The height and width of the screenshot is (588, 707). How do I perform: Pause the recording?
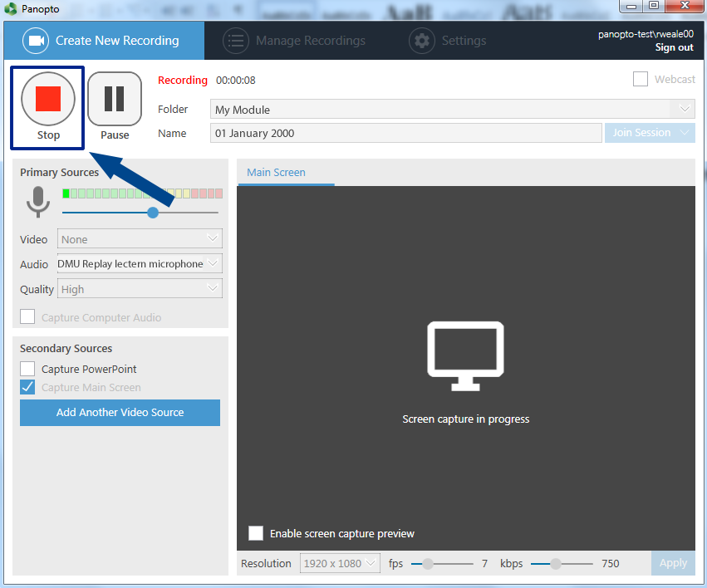[x=115, y=99]
